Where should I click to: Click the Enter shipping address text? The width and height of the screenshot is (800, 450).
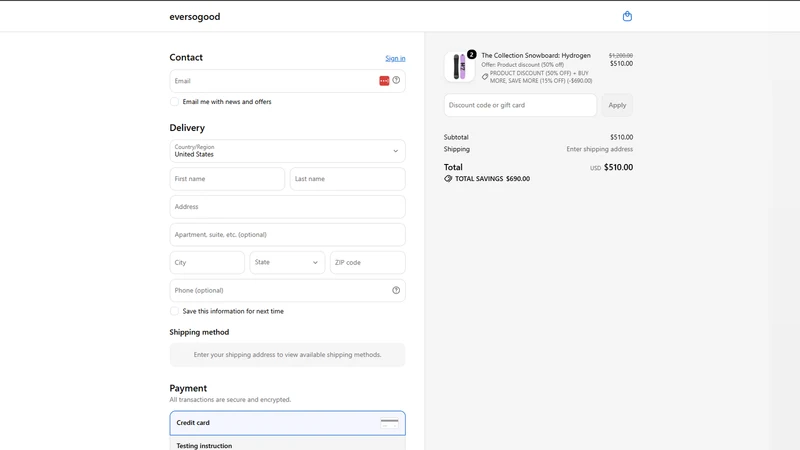coord(599,149)
